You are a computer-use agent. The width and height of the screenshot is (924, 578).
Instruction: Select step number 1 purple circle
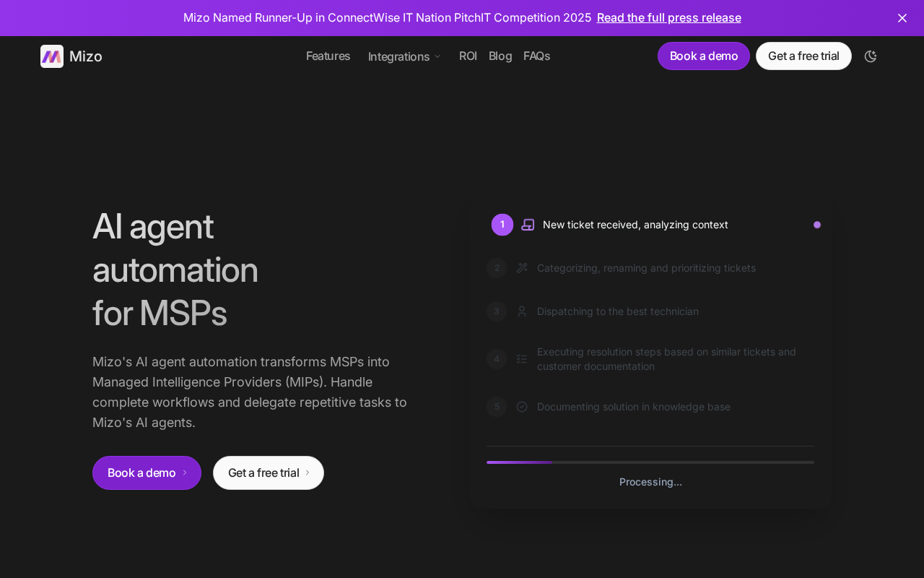coord(502,225)
